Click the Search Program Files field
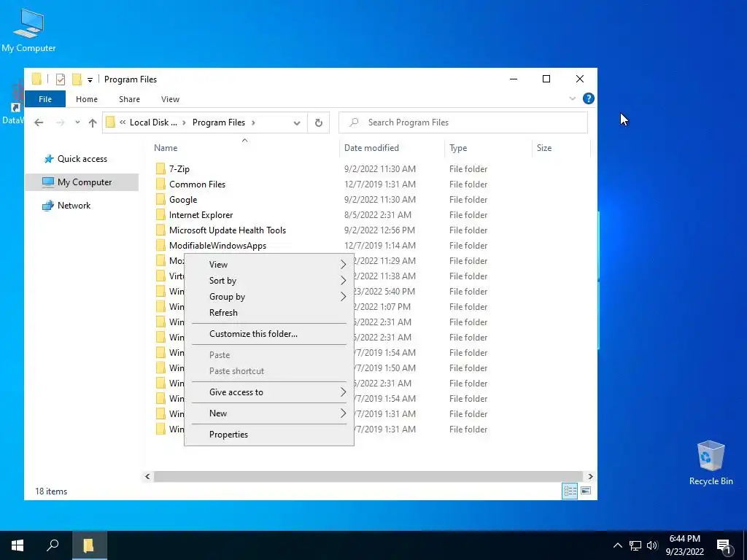Viewport: 747px width, 560px height. [x=463, y=122]
